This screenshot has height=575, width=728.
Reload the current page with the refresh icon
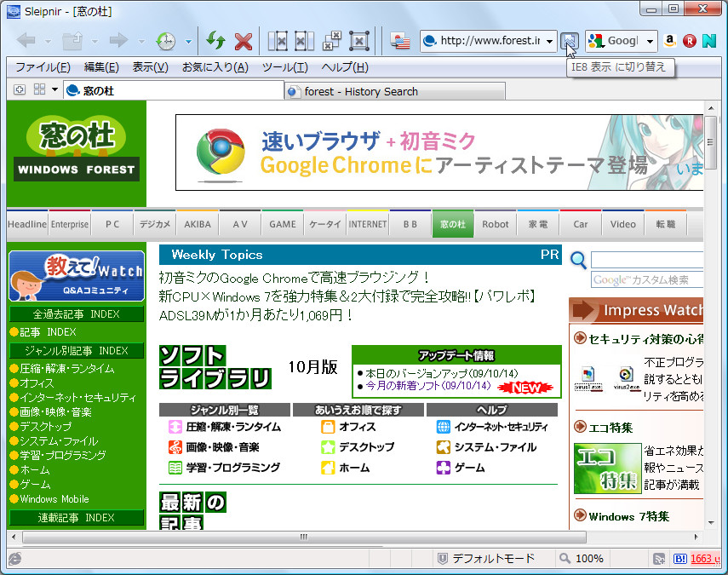click(x=215, y=40)
